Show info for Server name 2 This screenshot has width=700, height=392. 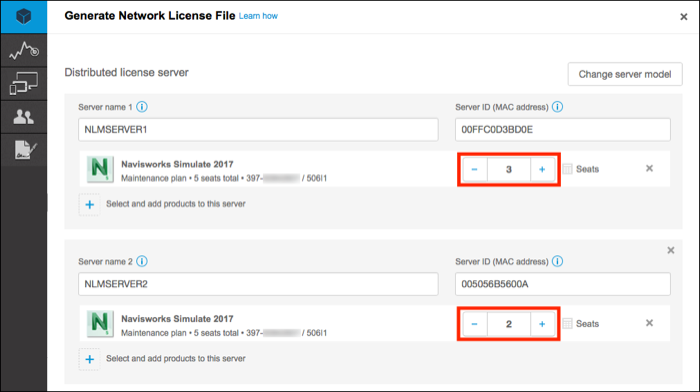142,262
